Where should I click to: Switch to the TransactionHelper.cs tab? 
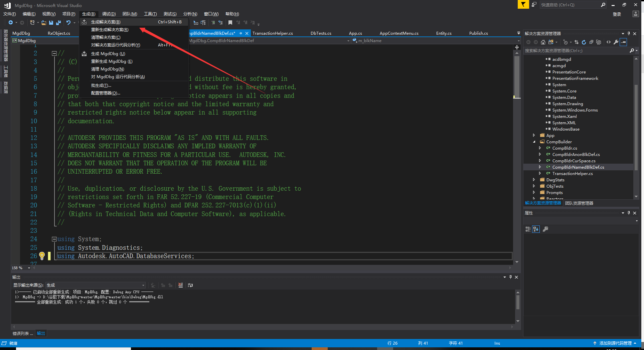point(273,33)
